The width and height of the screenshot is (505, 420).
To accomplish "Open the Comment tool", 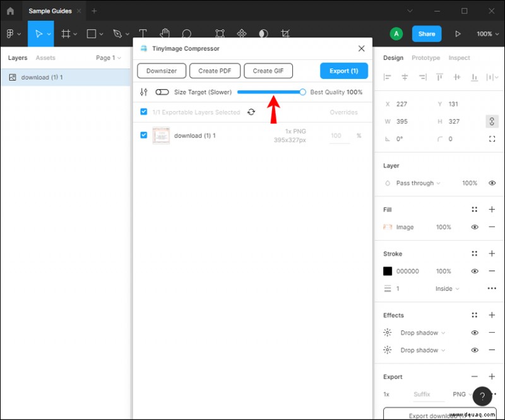I will tap(187, 33).
